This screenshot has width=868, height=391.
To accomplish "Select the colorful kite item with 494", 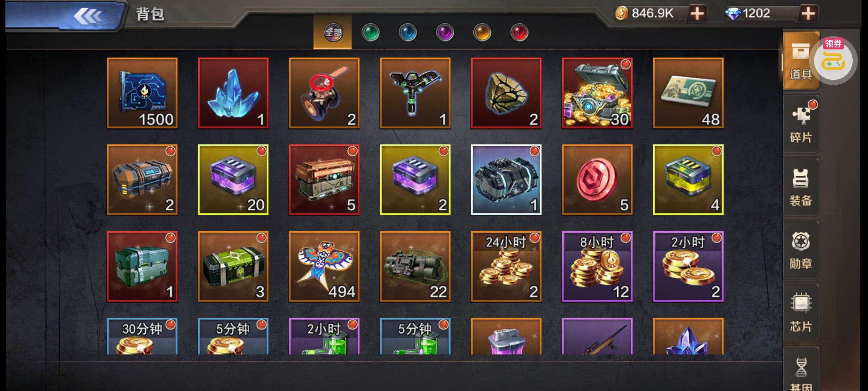I will (324, 266).
